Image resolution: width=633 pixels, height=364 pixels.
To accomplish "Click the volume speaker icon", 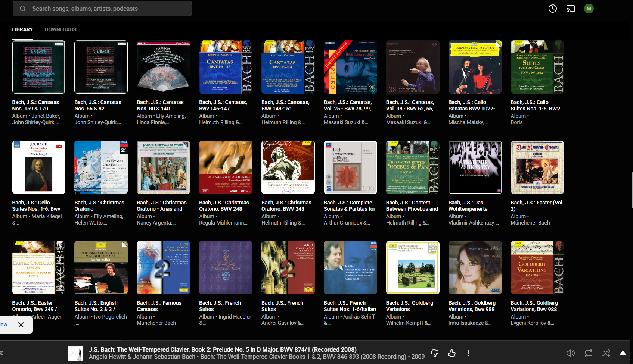I will (x=571, y=353).
